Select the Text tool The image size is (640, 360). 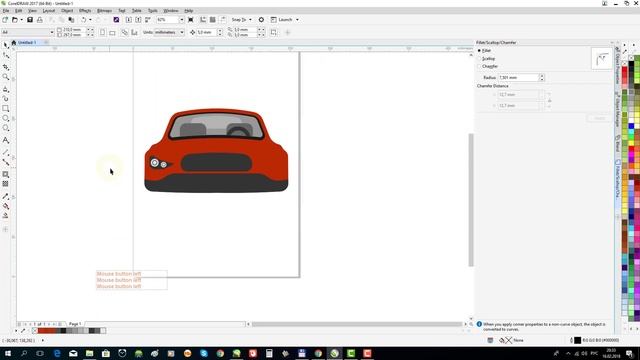[6, 140]
